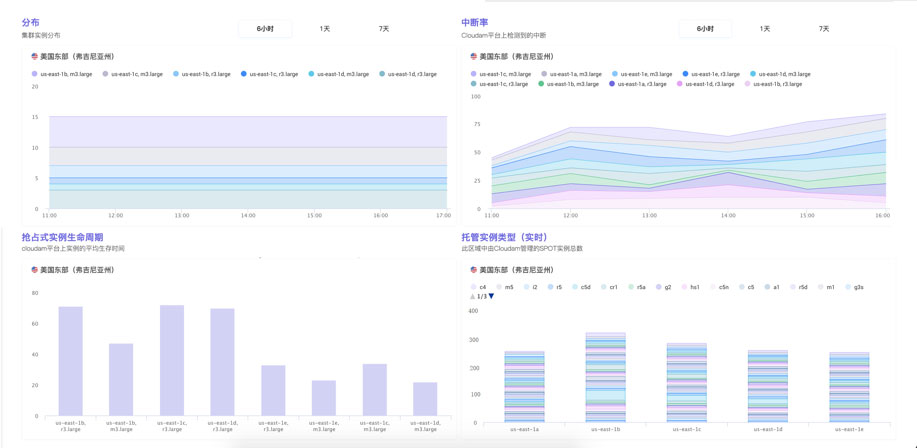Toggle r5a instance type legend dot
The width and height of the screenshot is (917, 448).
click(x=631, y=287)
